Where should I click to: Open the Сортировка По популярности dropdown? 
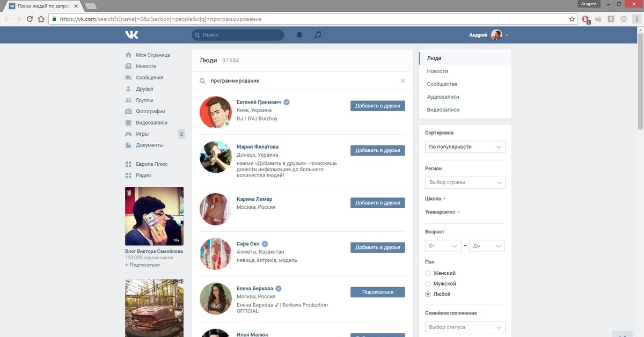(465, 147)
